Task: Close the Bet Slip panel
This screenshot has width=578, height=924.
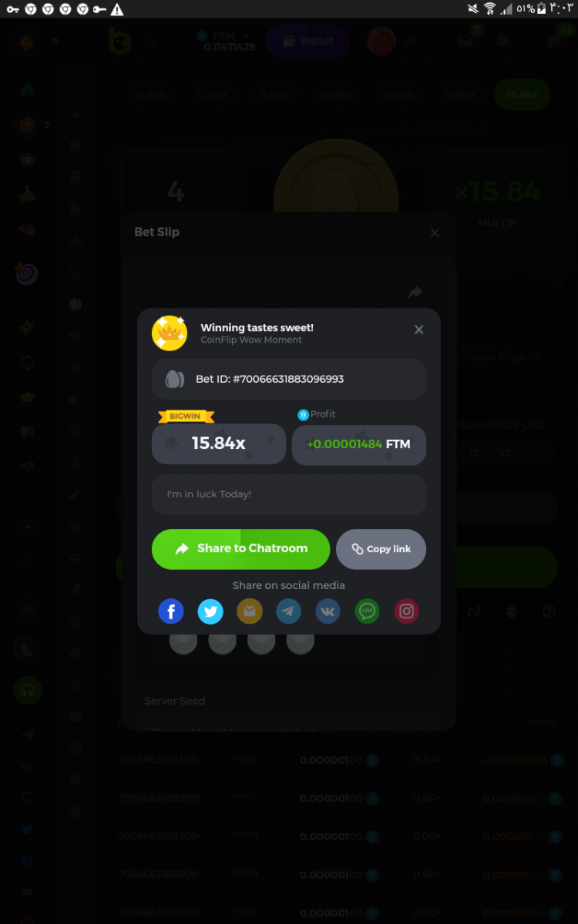Action: (x=435, y=233)
